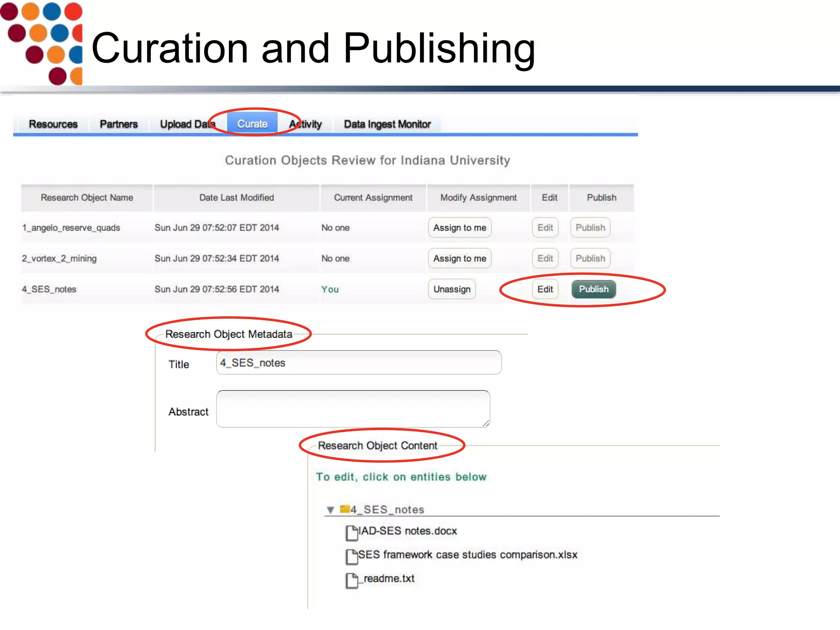840x630 pixels.
Task: Select the 1_angelo_reserve_quads name cell
Action: (71, 228)
